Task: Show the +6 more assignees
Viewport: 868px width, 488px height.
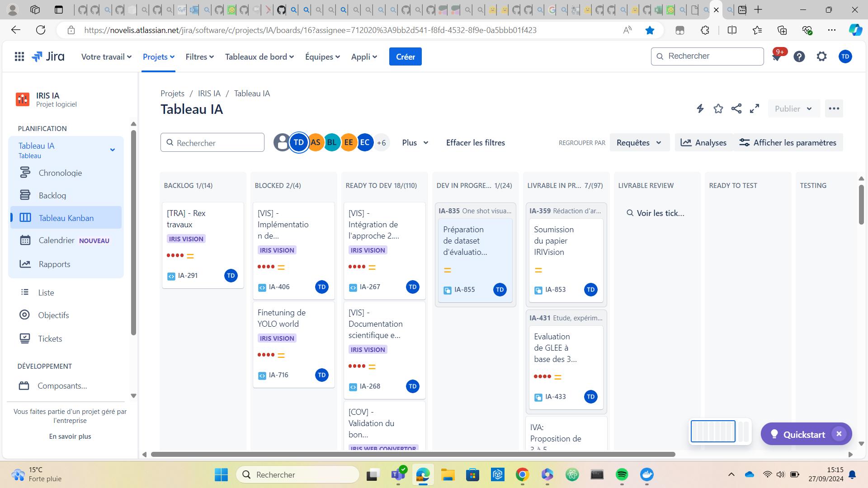Action: [382, 142]
